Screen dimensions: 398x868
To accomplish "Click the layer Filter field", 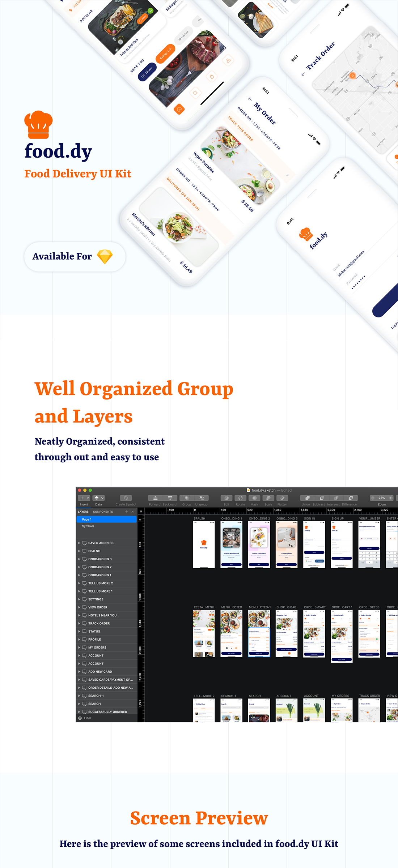I will (105, 718).
